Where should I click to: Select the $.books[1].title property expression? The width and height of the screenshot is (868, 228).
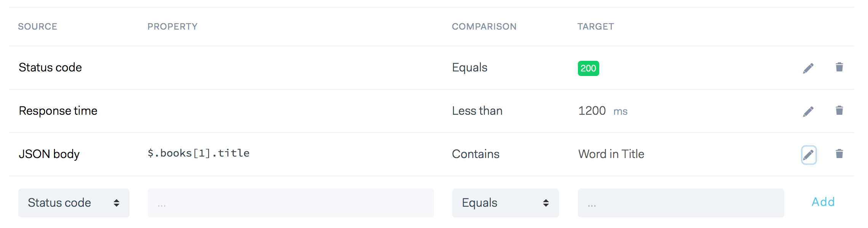[198, 153]
